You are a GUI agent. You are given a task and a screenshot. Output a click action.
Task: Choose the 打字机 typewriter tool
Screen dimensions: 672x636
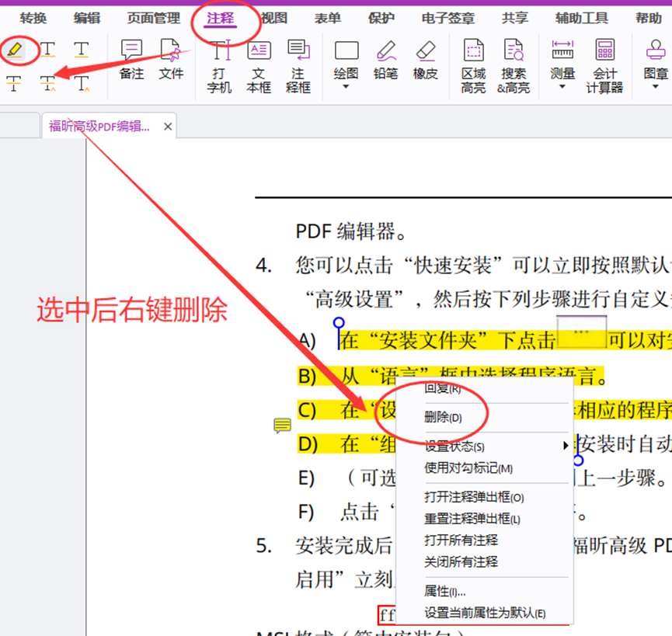click(219, 66)
